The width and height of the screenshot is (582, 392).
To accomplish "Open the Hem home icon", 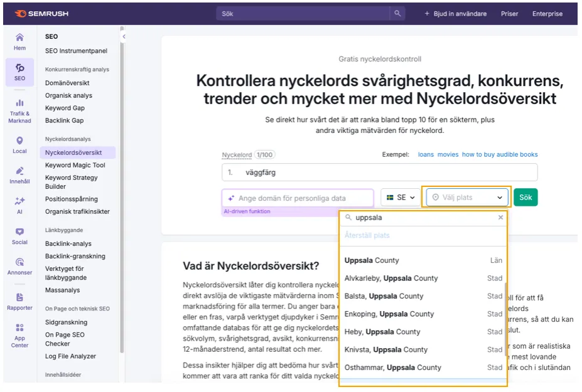I will tap(19, 42).
